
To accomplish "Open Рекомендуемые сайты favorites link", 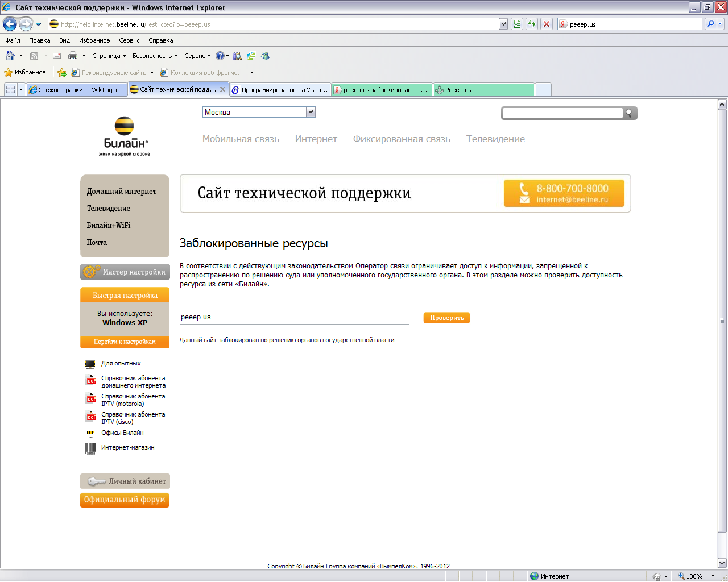I will 112,73.
